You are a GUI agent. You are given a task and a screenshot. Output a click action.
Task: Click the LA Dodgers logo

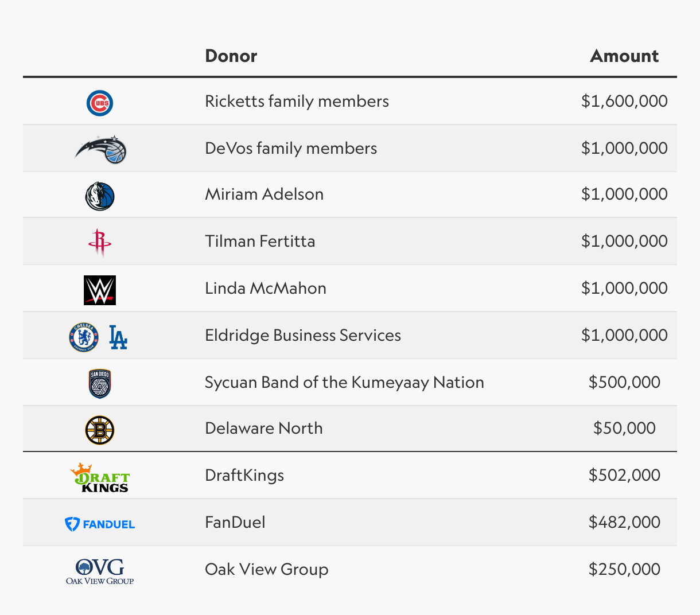tap(118, 337)
